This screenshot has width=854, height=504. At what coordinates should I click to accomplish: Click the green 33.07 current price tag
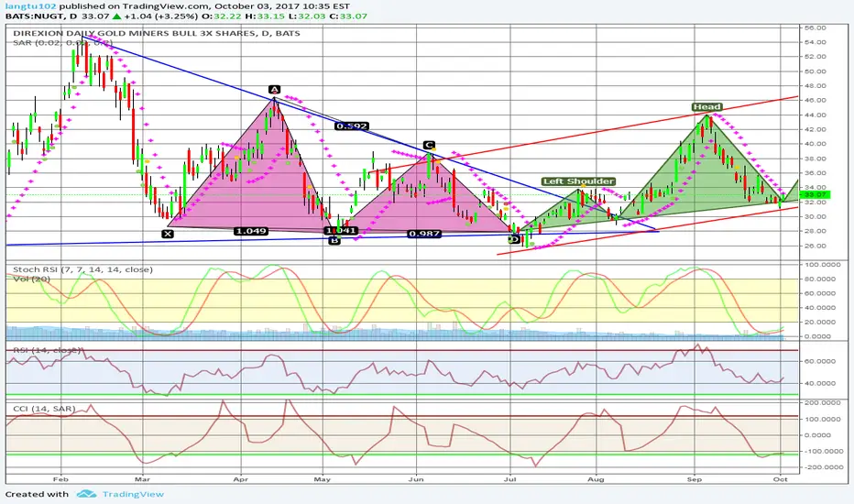tap(816, 194)
